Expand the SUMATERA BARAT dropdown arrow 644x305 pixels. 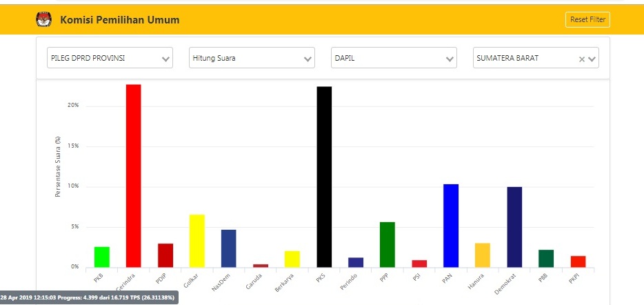click(592, 59)
